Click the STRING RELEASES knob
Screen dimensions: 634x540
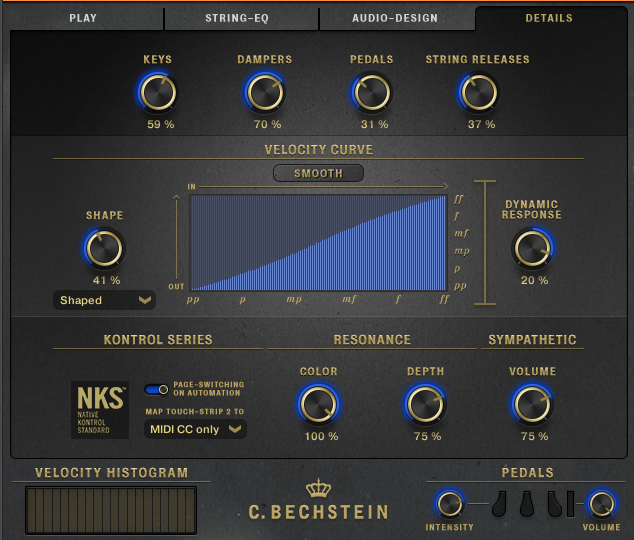479,93
